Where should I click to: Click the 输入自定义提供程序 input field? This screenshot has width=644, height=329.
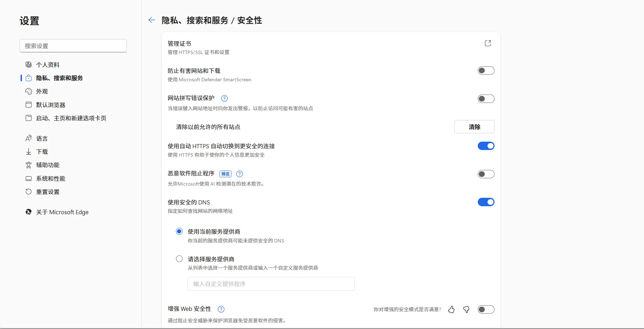pyautogui.click(x=271, y=284)
